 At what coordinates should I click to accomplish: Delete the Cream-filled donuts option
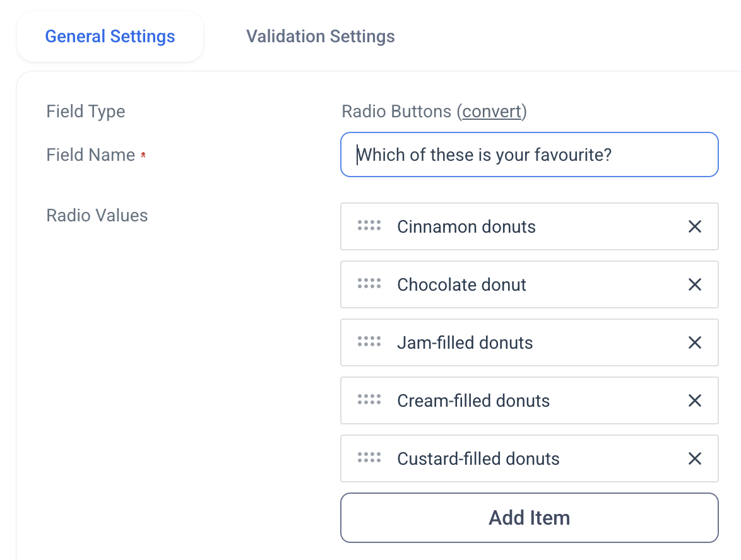[x=695, y=401]
